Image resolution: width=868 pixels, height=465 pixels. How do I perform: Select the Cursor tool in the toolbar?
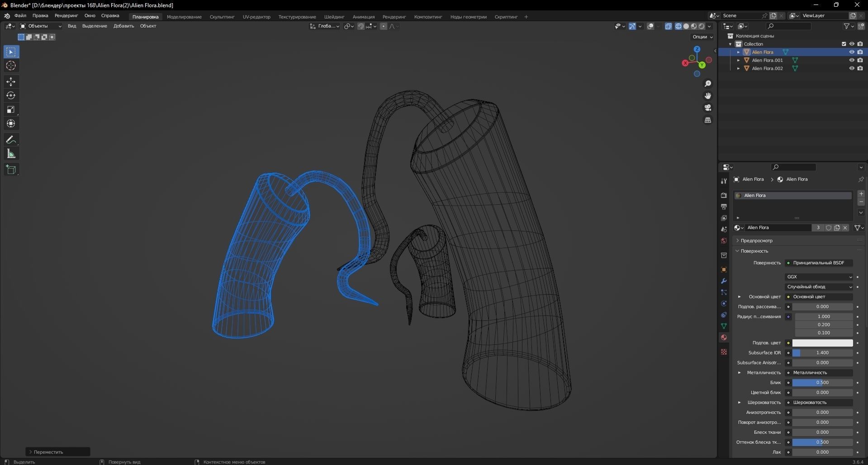11,66
